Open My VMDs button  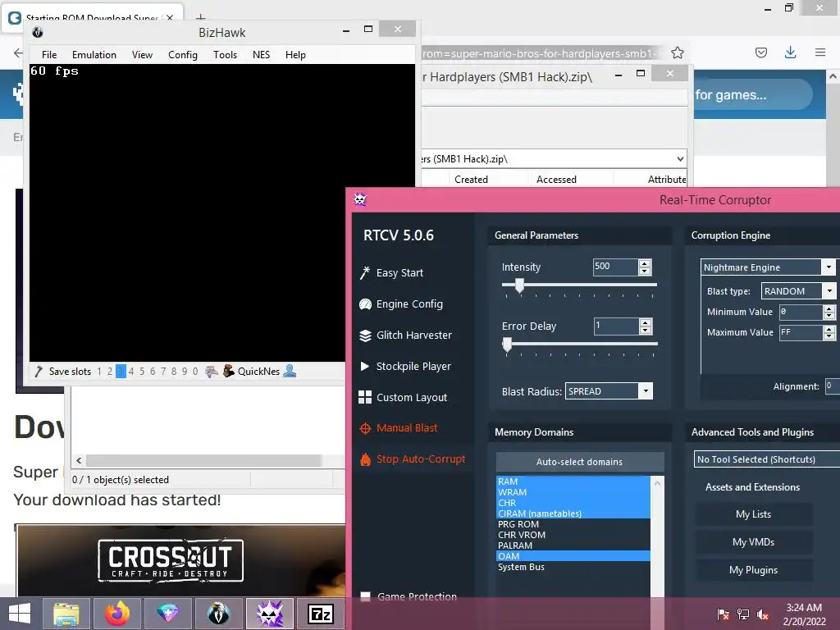pyautogui.click(x=753, y=542)
